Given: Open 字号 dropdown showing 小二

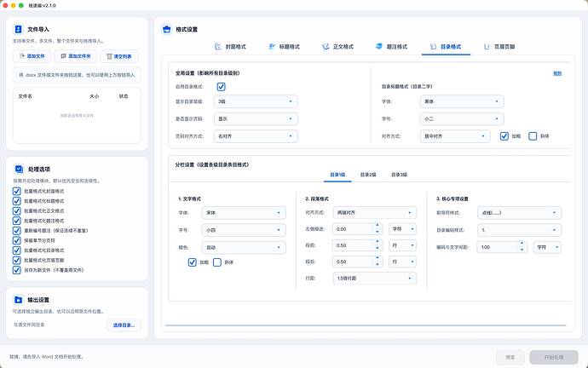Looking at the screenshot, I should [462, 118].
